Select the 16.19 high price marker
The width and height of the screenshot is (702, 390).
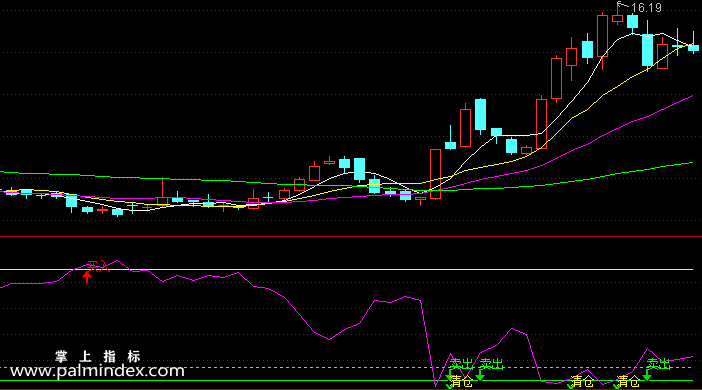(x=646, y=8)
